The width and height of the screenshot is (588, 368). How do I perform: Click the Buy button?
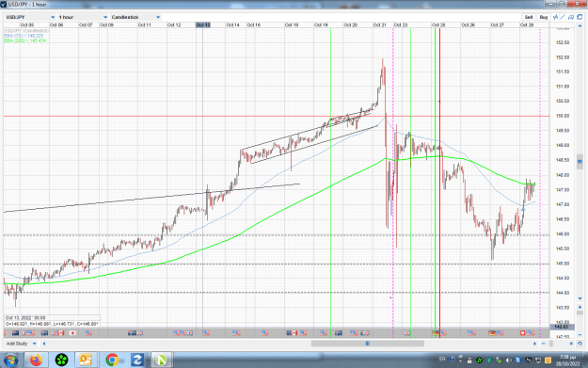point(544,17)
